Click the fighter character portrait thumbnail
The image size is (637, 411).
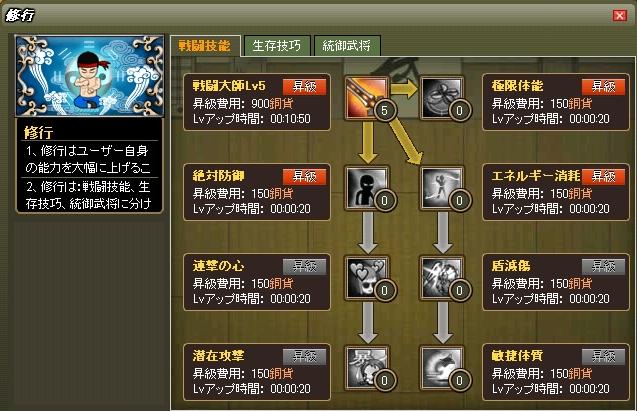(89, 76)
